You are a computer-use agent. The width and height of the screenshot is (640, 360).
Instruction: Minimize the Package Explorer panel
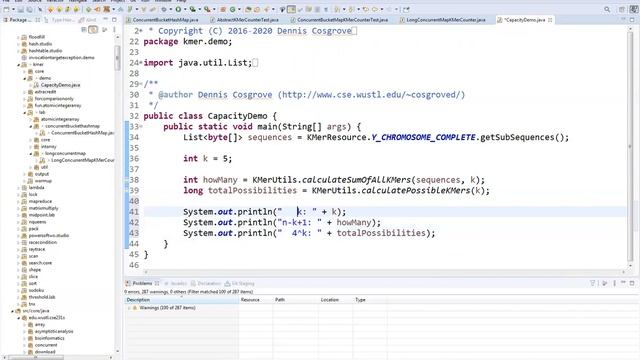[x=105, y=19]
